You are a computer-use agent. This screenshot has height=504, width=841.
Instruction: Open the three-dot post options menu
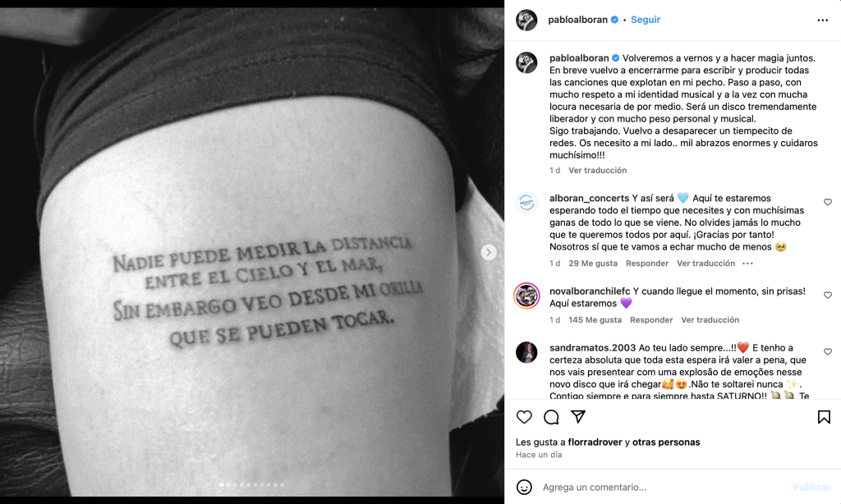(x=823, y=20)
